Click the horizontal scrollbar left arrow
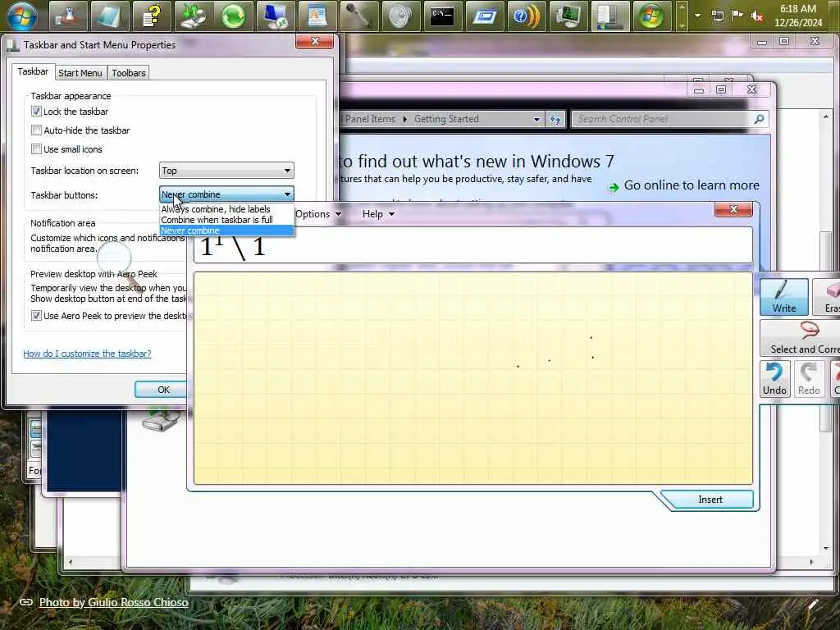This screenshot has width=840, height=630. (x=71, y=562)
